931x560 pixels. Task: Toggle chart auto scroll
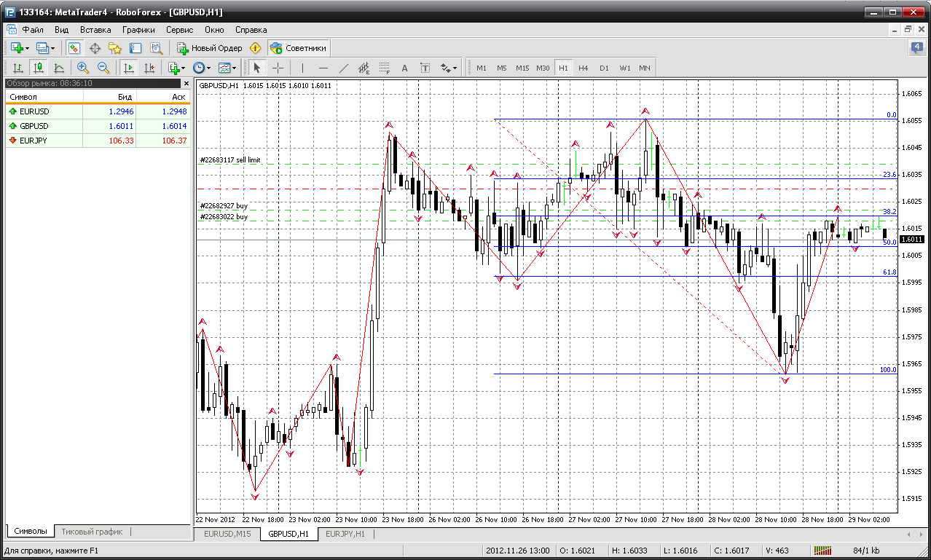point(129,68)
